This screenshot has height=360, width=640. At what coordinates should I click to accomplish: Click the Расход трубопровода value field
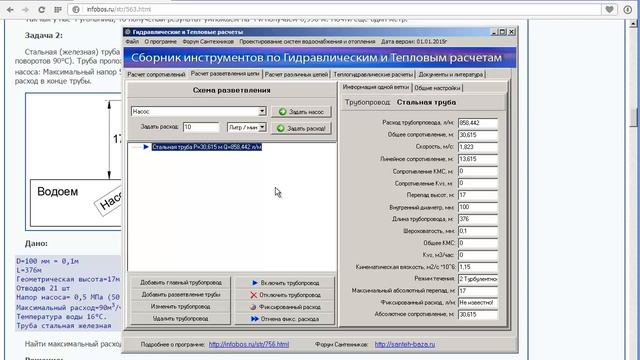478,123
